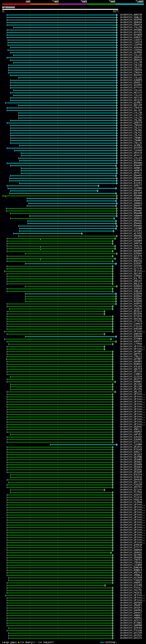Select label UniRef100_C5KP94

(131, 70)
